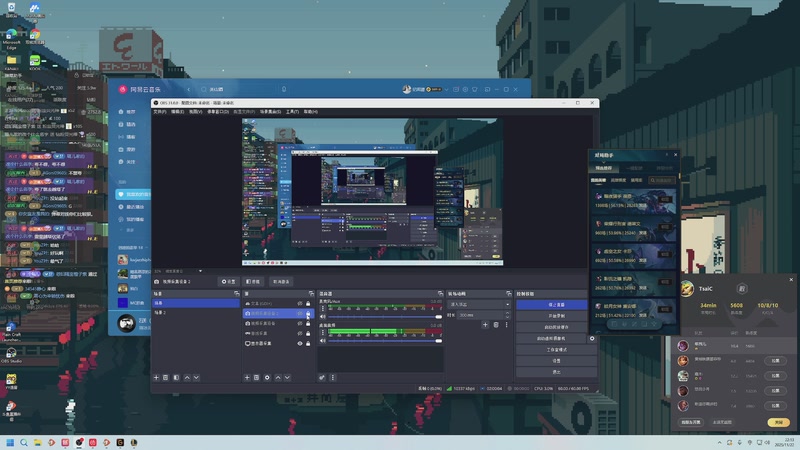
Task: Pop out the Audio Mixer dock
Action: click(440, 294)
